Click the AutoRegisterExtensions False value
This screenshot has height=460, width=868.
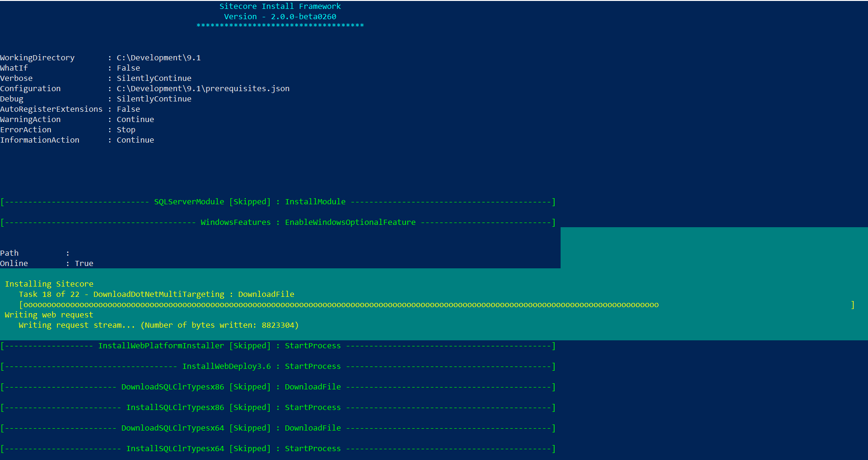[x=128, y=109]
